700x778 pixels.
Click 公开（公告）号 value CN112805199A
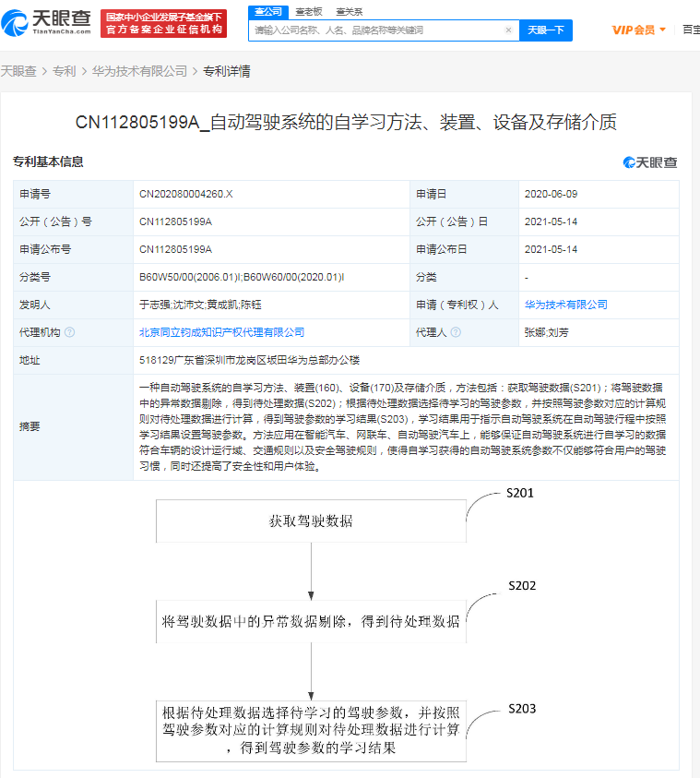pos(175,221)
